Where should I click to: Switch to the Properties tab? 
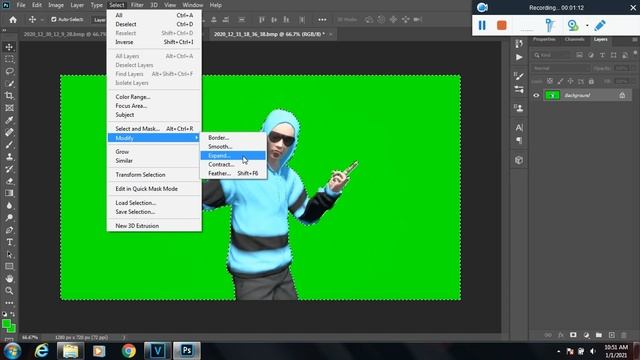click(544, 39)
